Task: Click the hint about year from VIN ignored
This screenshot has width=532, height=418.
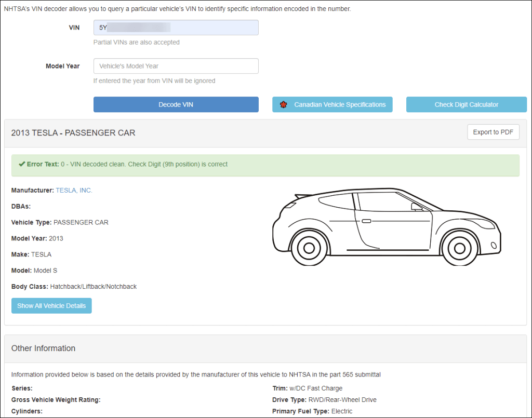Action: 154,80
